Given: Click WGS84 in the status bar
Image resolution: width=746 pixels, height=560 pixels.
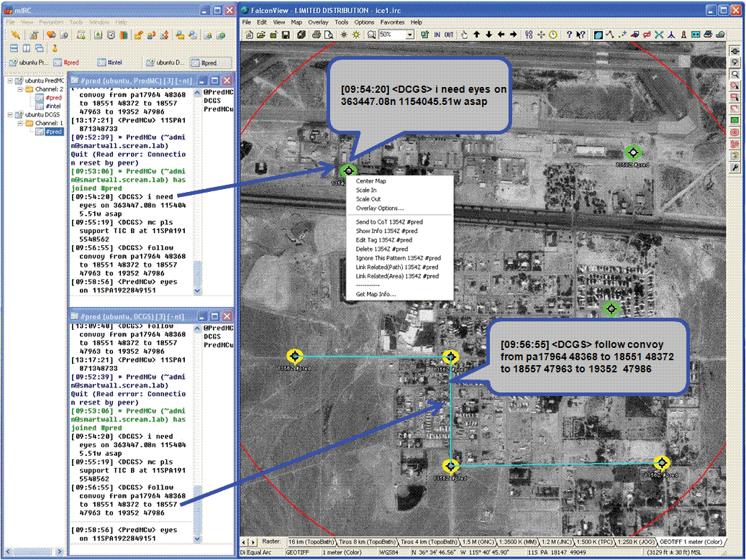Looking at the screenshot, I should click(x=388, y=552).
